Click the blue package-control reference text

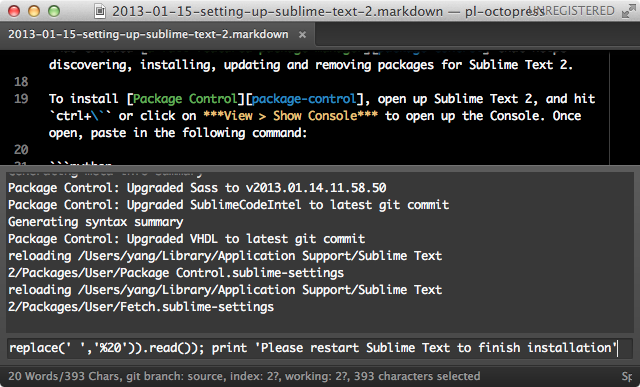click(x=304, y=99)
